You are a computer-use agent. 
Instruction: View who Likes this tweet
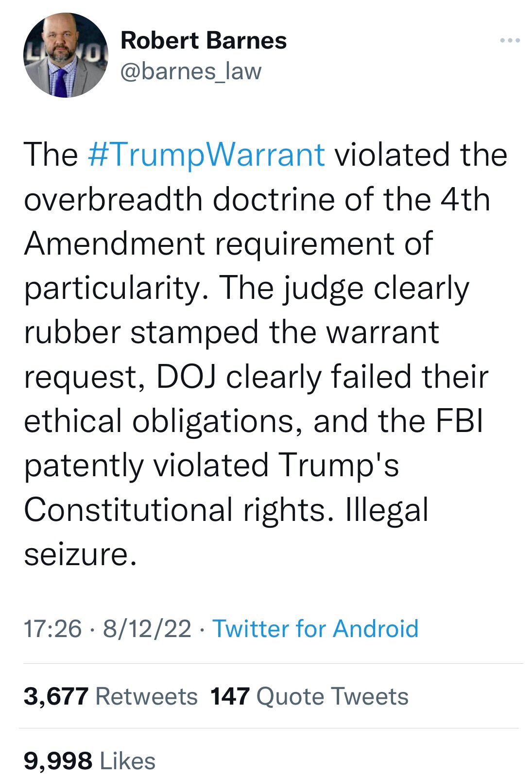point(127,760)
